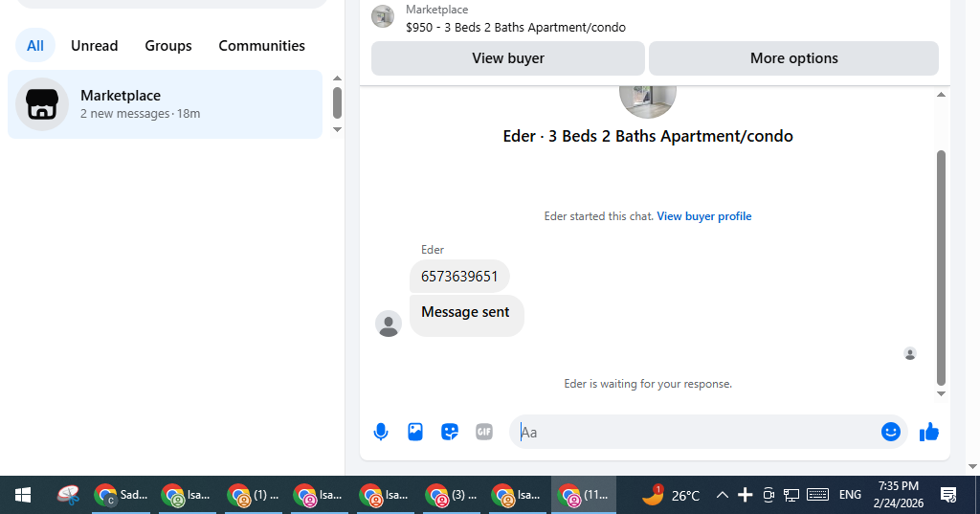The height and width of the screenshot is (514, 980).
Task: Select the Communities tab
Action: pyautogui.click(x=262, y=46)
